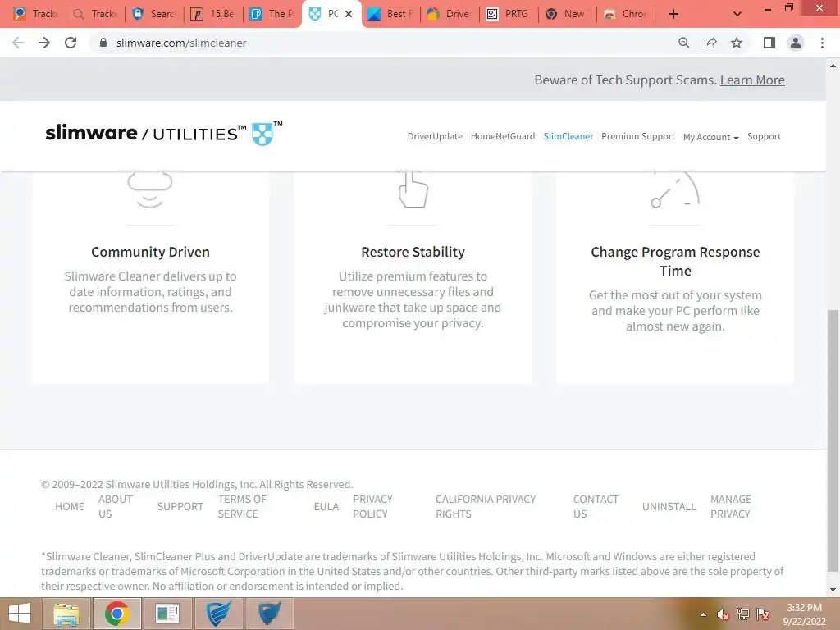This screenshot has height=630, width=840.
Task: Bookmark this page with the star
Action: point(737,43)
